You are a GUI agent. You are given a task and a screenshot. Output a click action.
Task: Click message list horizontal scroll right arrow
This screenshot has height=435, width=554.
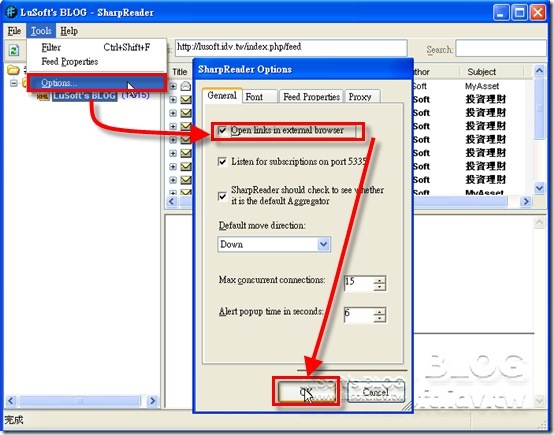tap(526, 201)
